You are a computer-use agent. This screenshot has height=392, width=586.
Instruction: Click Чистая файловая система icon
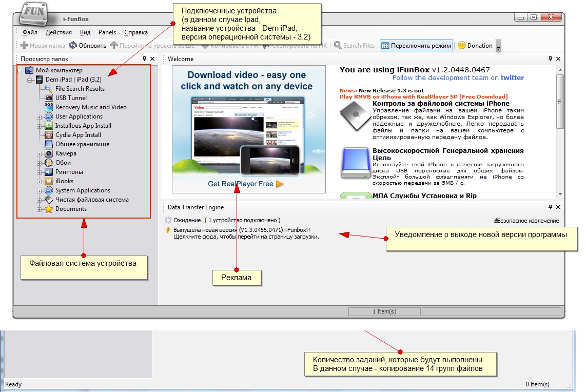pyautogui.click(x=49, y=200)
